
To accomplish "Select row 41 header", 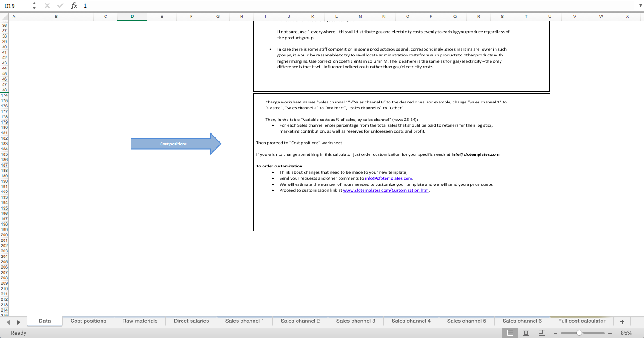I will click(x=4, y=52).
